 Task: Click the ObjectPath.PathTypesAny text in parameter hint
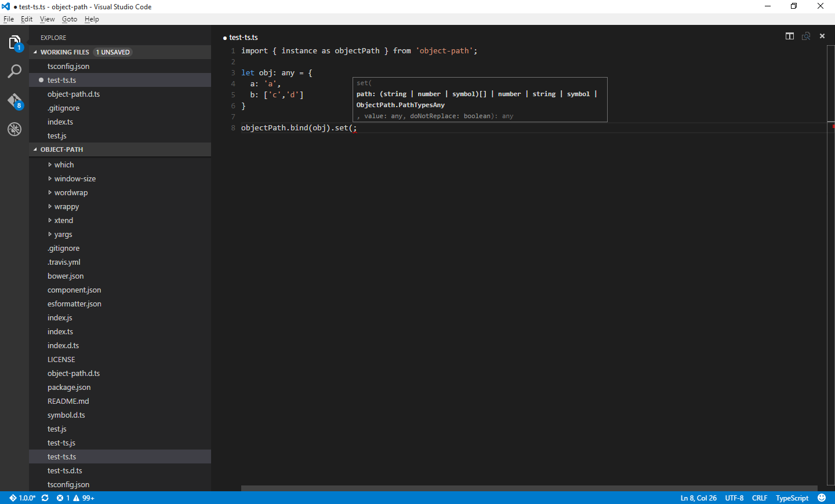tap(401, 105)
